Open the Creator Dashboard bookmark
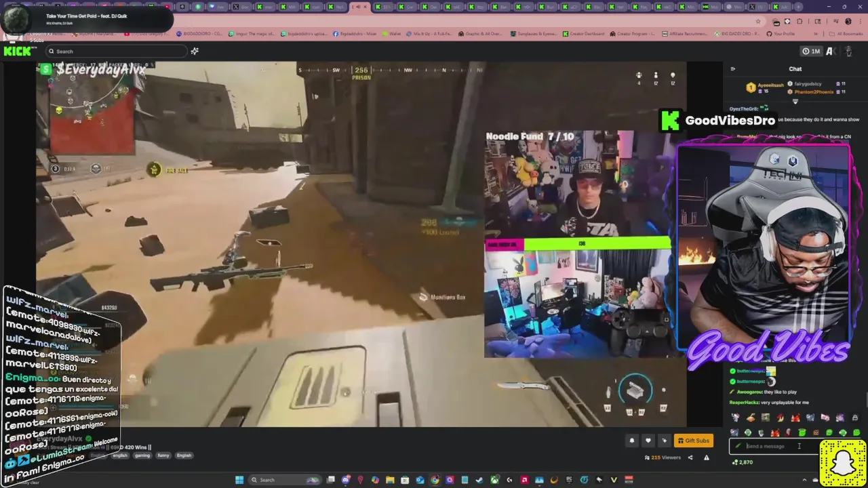Viewport: 868px width, 488px height. 584,34
